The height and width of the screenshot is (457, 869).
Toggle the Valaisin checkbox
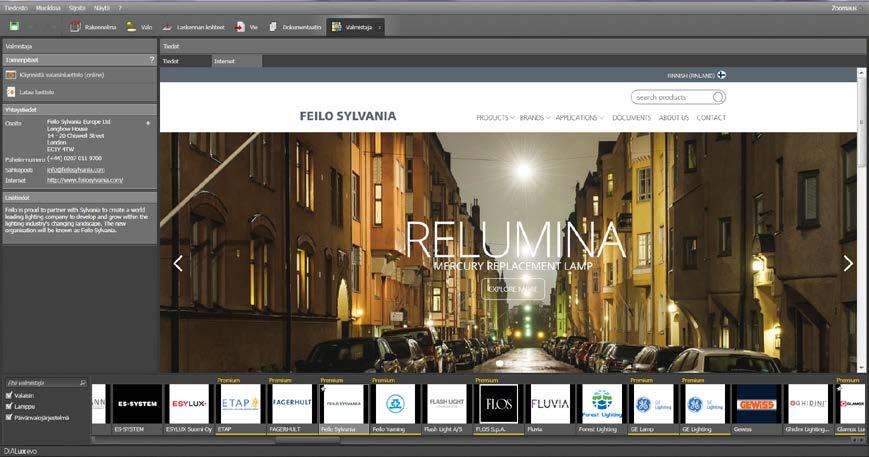click(9, 395)
